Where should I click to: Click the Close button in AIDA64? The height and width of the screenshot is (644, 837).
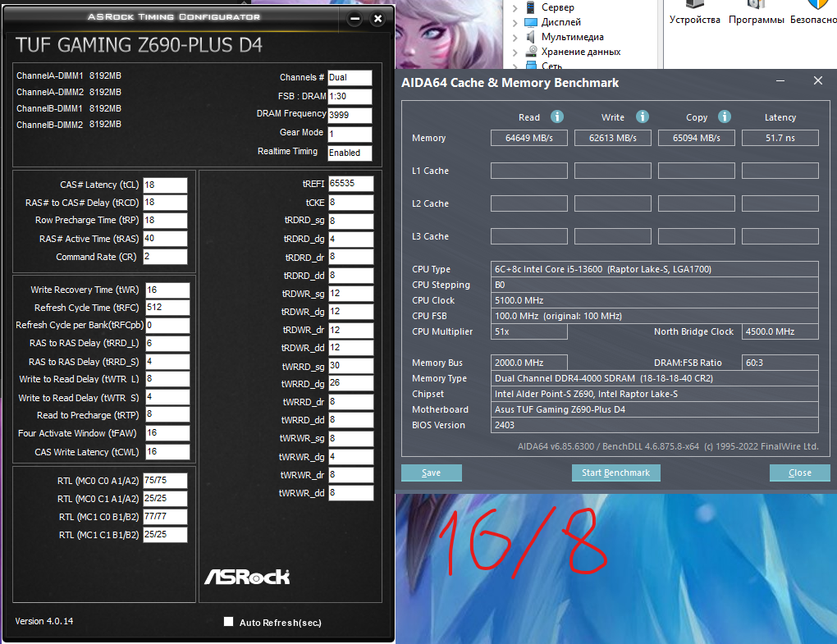tap(799, 473)
